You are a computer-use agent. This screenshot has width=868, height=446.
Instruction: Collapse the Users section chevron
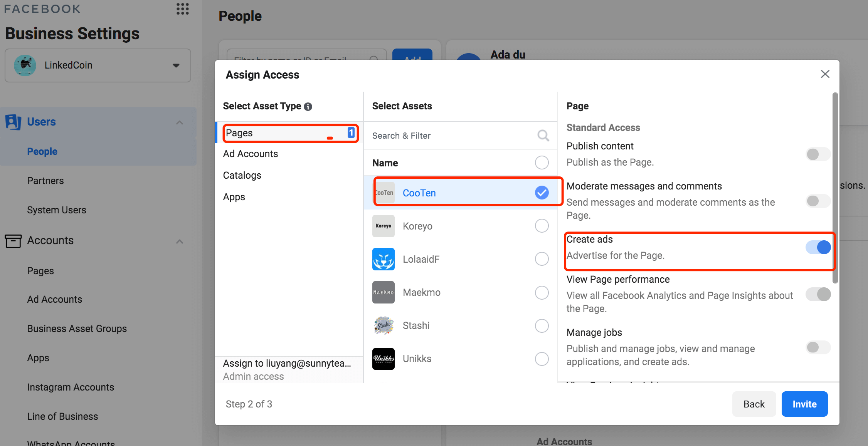[x=180, y=122]
